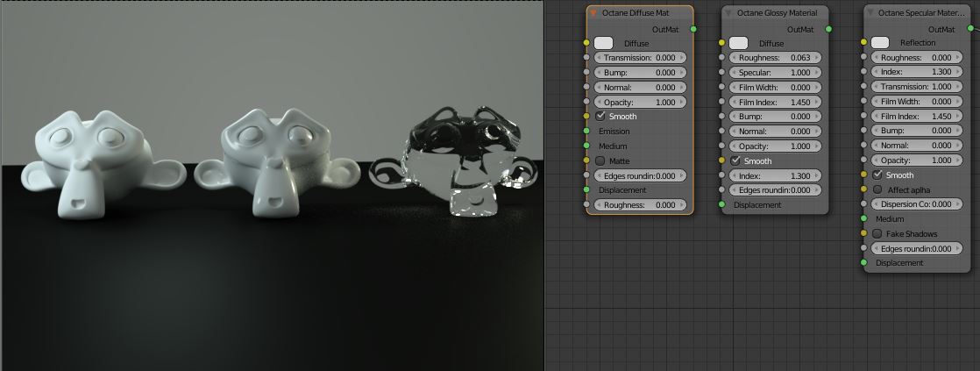The height and width of the screenshot is (371, 980).
Task: Click the Displacement socket on Glossy node
Action: pos(721,205)
